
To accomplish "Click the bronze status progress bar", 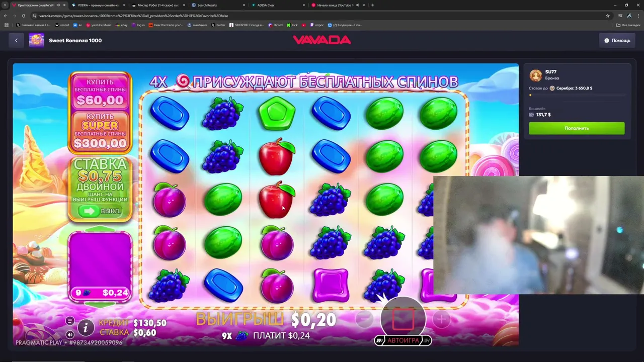I will point(577,95).
